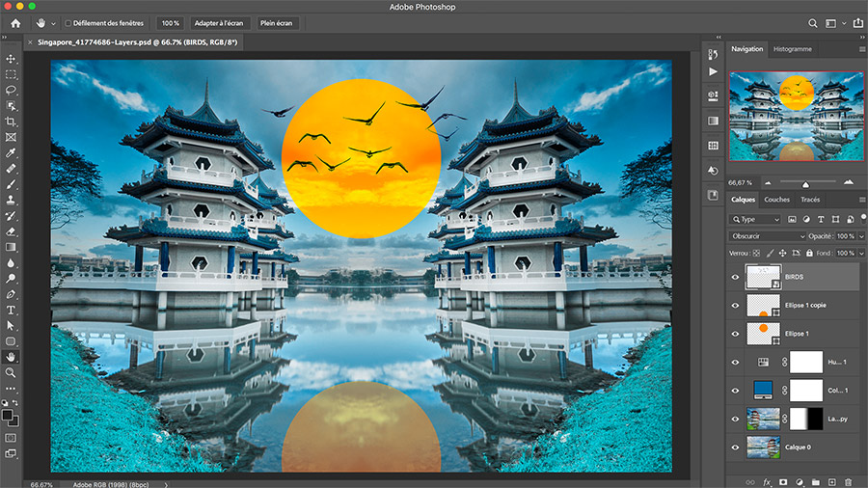This screenshot has height=488, width=868.
Task: Switch to the Tracés tab
Action: (x=810, y=200)
